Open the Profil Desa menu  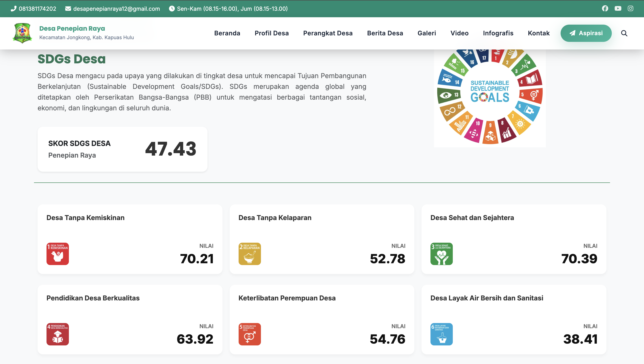point(271,33)
